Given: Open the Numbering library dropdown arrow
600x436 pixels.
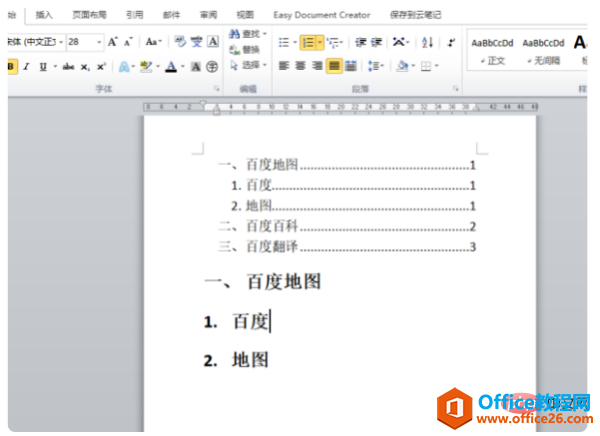Looking at the screenshot, I should tap(320, 42).
